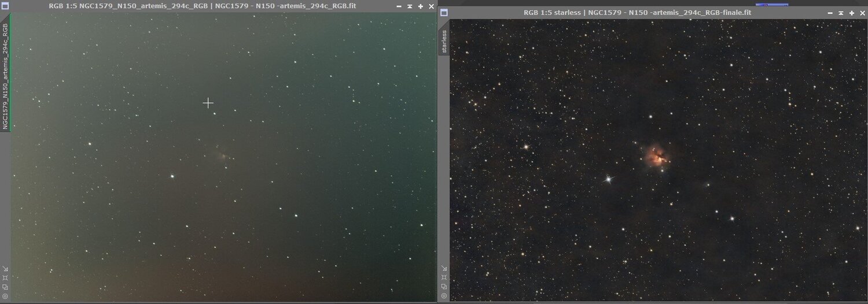Shade the starless image window
Viewport: 868px width, 304px height.
(x=840, y=13)
